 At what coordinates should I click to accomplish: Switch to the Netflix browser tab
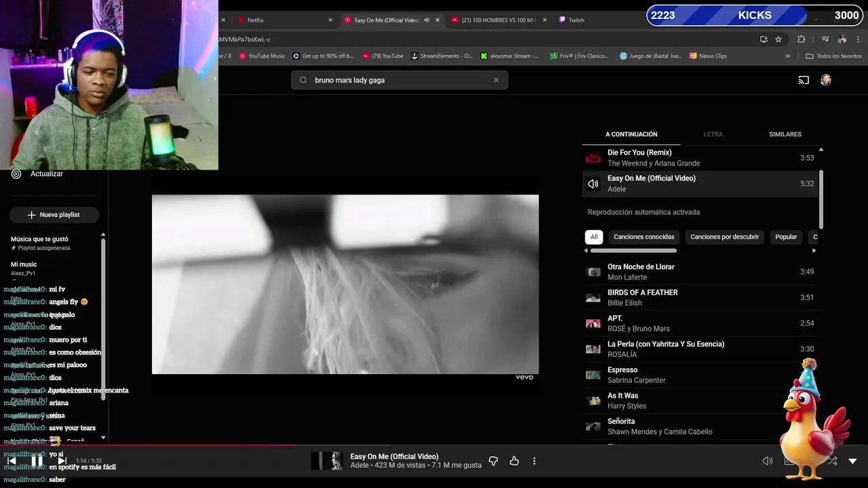(x=285, y=20)
